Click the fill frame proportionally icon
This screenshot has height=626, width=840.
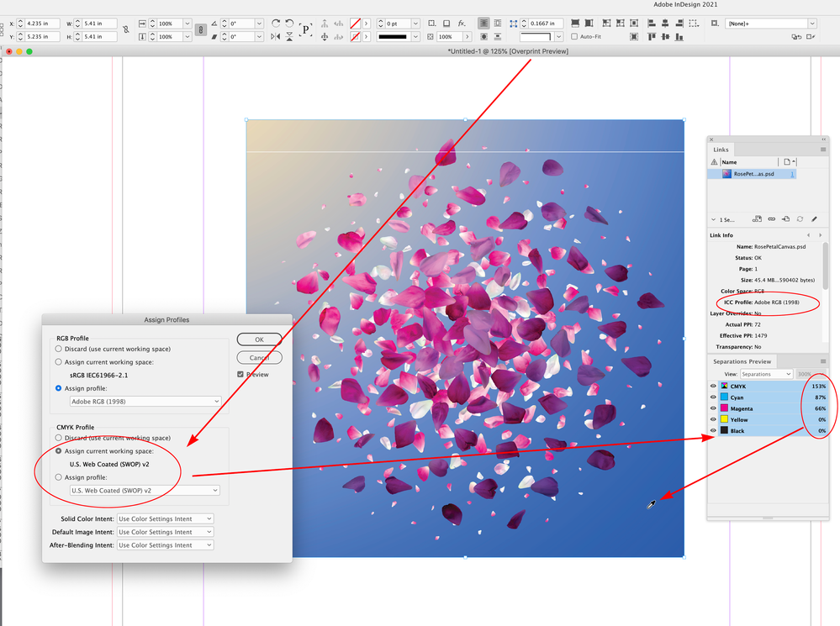575,23
